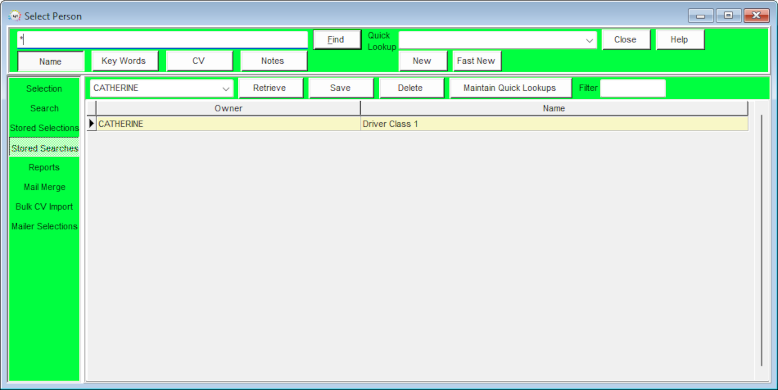778x390 pixels.
Task: Open the Stored Selections sidebar item
Action: [x=44, y=128]
